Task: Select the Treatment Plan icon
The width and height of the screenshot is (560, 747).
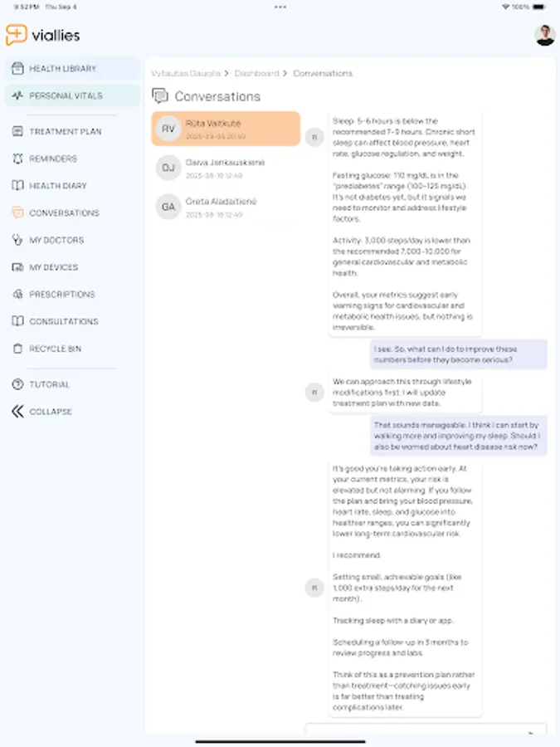Action: [x=16, y=130]
